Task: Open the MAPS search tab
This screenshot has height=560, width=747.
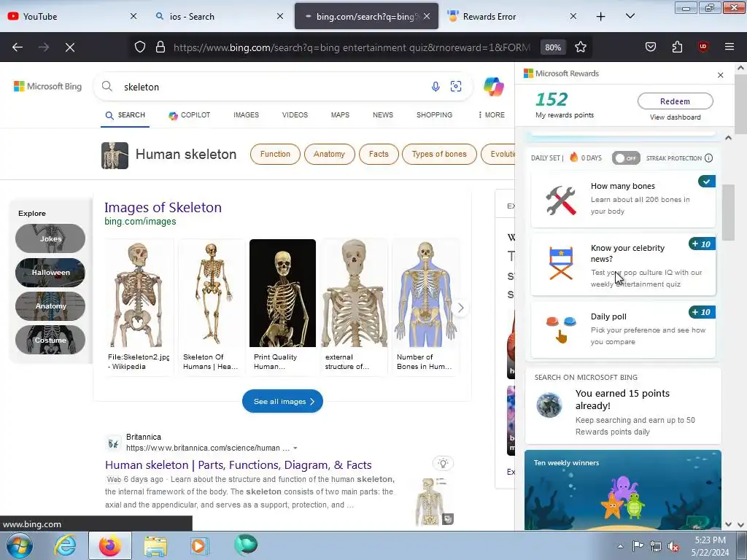Action: [340, 114]
